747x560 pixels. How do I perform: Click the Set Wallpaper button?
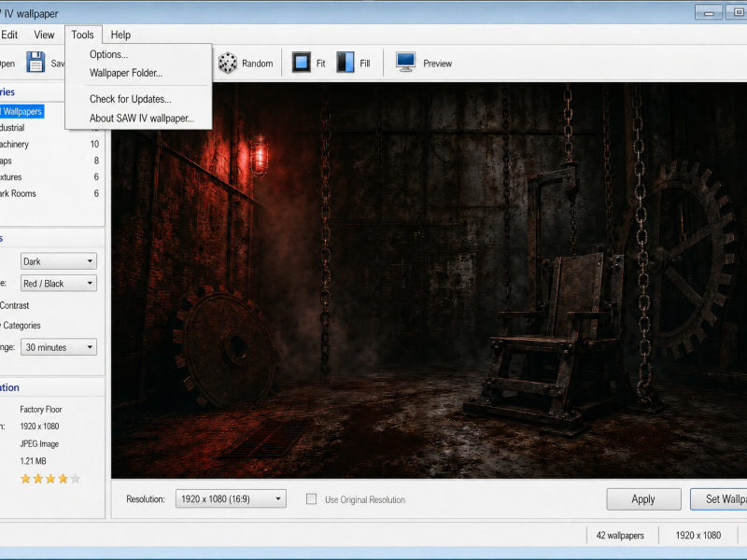pyautogui.click(x=719, y=499)
